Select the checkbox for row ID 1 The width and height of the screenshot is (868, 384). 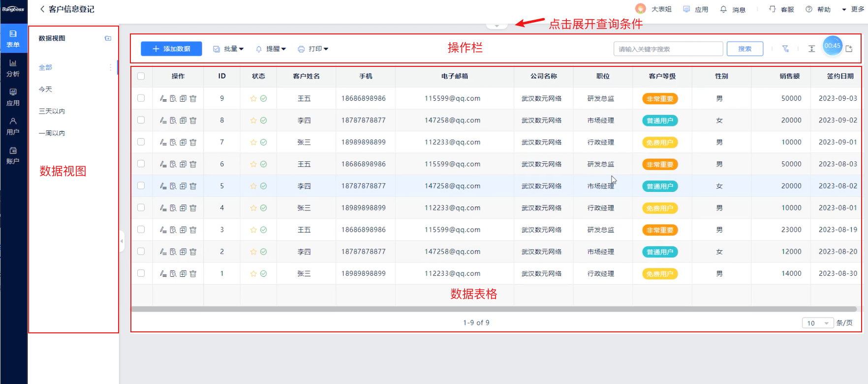tap(141, 273)
